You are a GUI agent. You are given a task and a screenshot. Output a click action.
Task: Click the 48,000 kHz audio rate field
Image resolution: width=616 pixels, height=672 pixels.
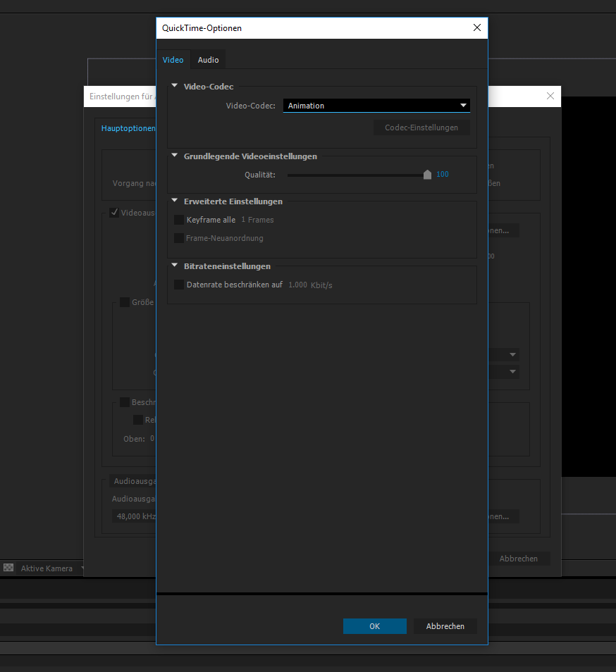[134, 516]
